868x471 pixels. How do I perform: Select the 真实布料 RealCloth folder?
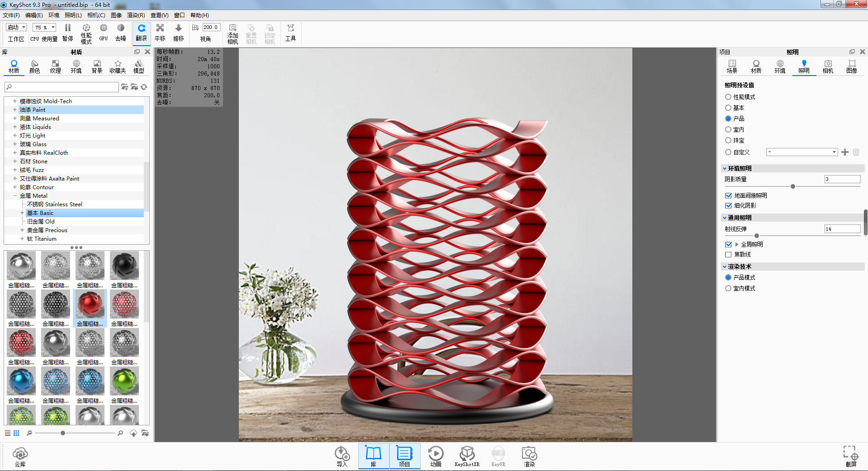44,153
